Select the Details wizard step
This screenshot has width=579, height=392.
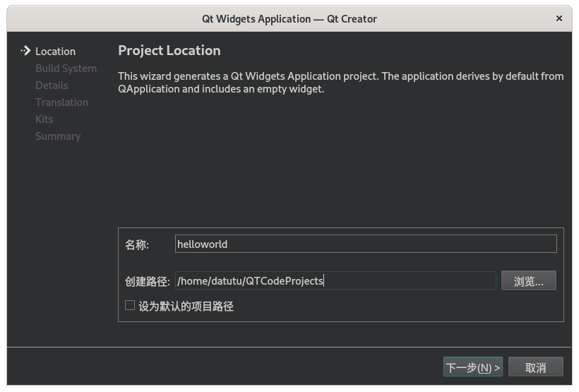52,85
